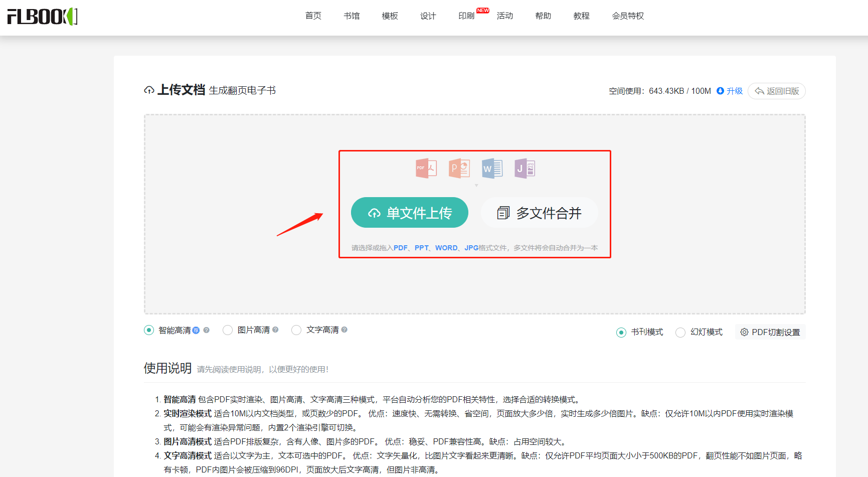This screenshot has height=477, width=868.
Task: Click the PowerPoint file format icon
Action: coord(459,169)
